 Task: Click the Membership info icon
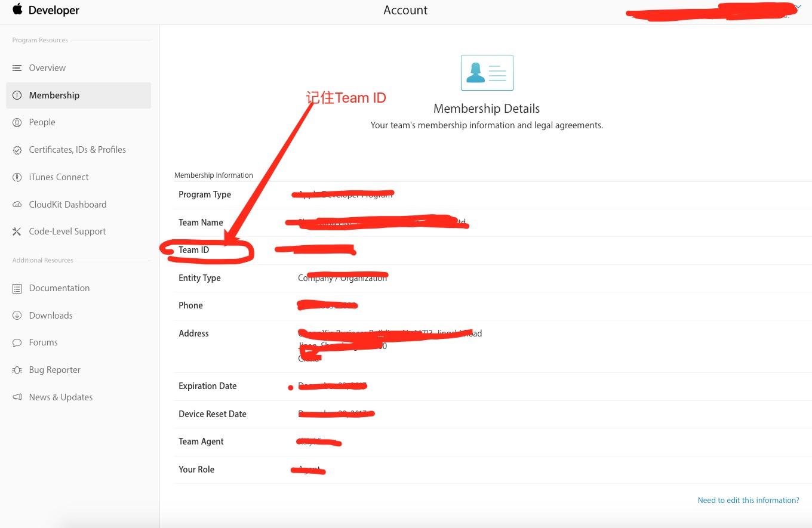point(17,95)
